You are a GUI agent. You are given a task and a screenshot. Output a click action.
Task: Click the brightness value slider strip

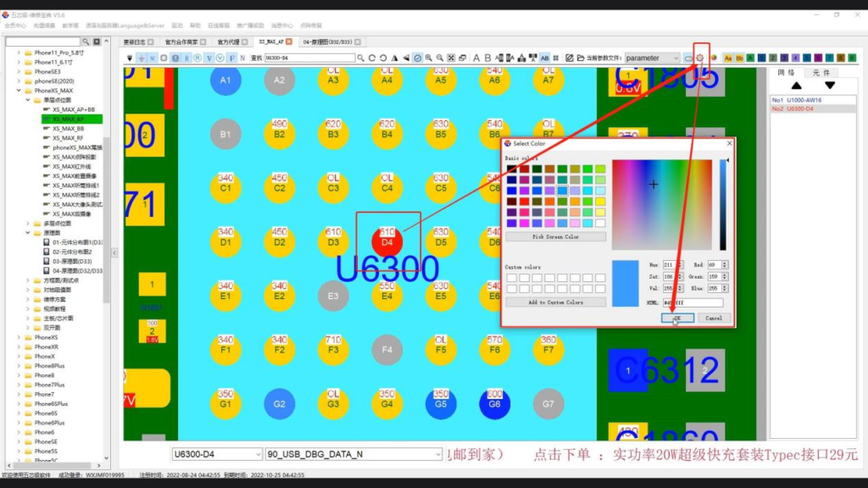pos(722,205)
